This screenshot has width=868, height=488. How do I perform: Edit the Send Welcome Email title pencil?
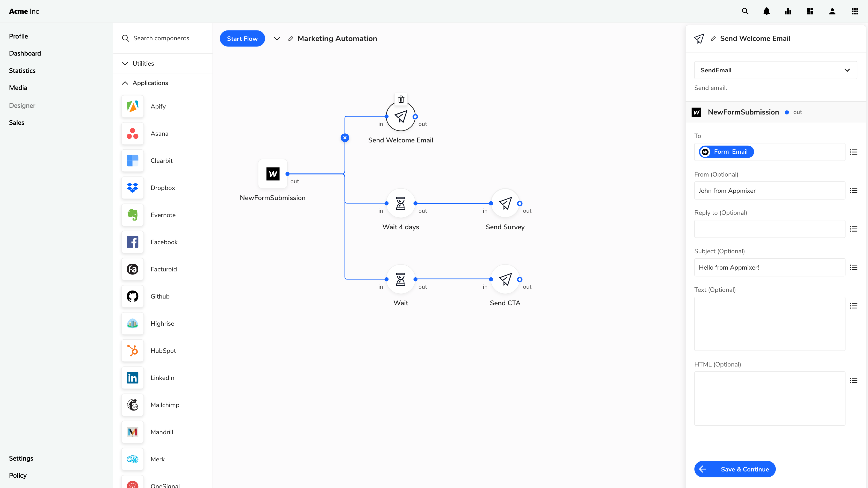coord(713,39)
